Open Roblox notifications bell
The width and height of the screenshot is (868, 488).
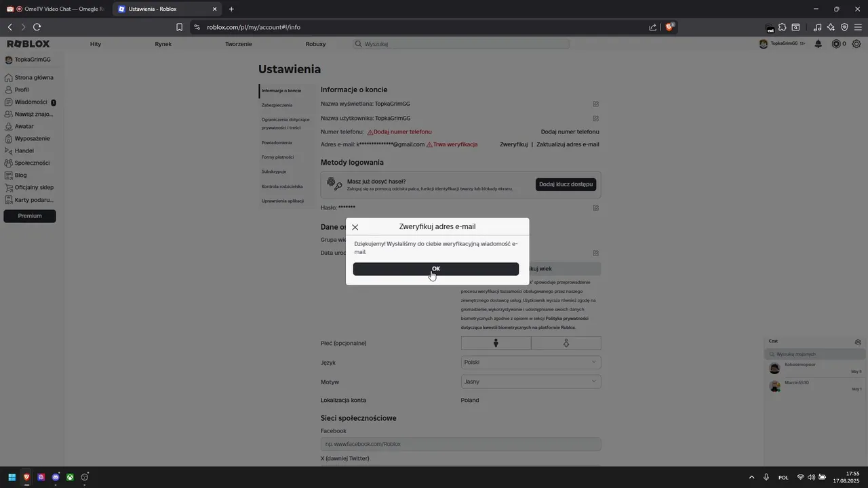pyautogui.click(x=818, y=44)
